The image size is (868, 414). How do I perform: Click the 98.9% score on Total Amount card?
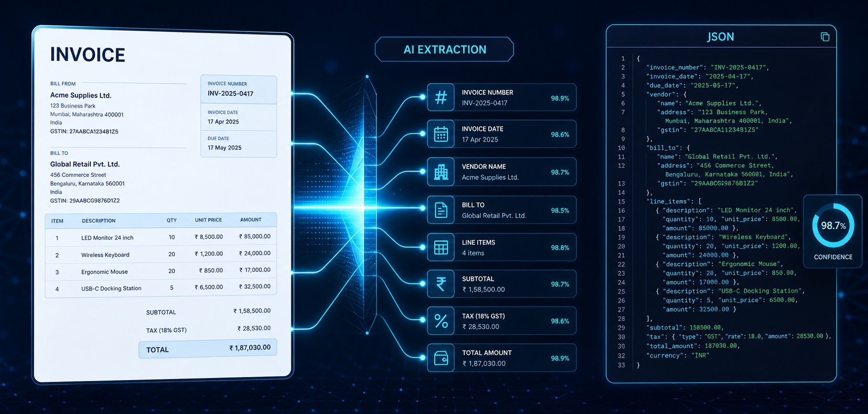tap(560, 358)
